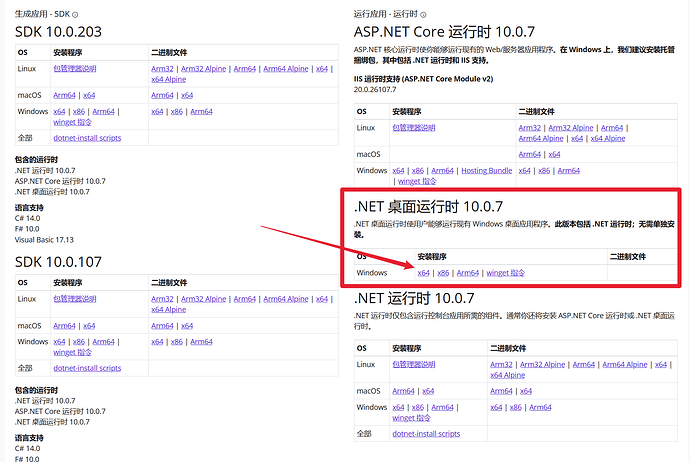Screen dimensions: 690x462
Task: Download .NET 运行时 10.0.7 Linux Arm32 Alpine binary
Action: tap(543, 364)
